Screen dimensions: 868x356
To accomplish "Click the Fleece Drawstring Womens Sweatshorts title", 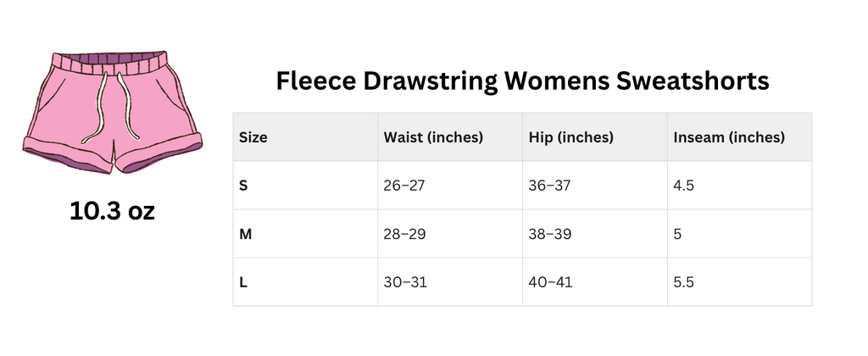I will (x=522, y=81).
